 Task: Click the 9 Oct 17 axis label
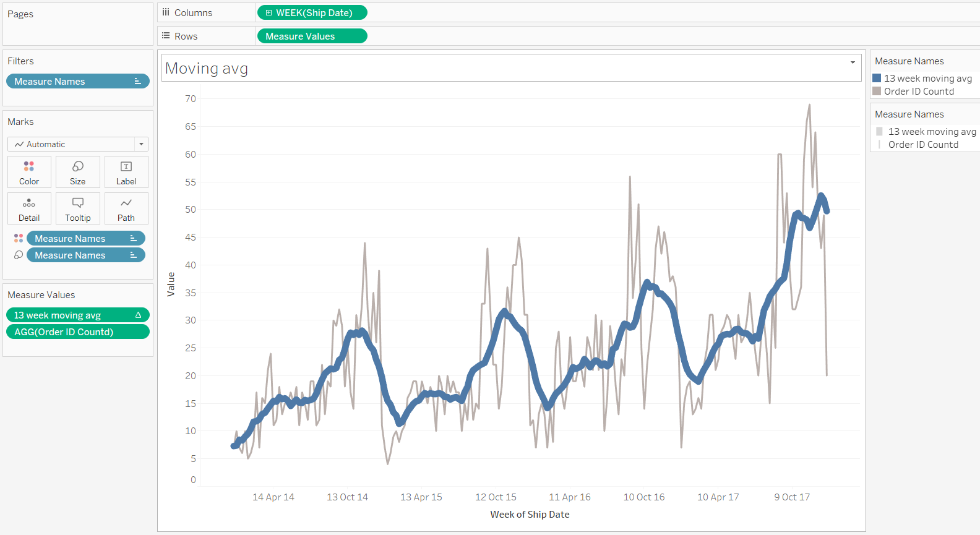click(x=792, y=497)
